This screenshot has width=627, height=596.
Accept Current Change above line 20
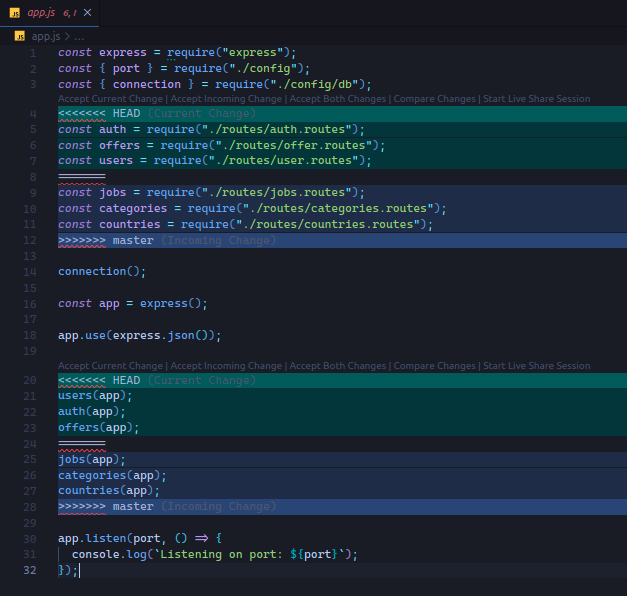[110, 366]
